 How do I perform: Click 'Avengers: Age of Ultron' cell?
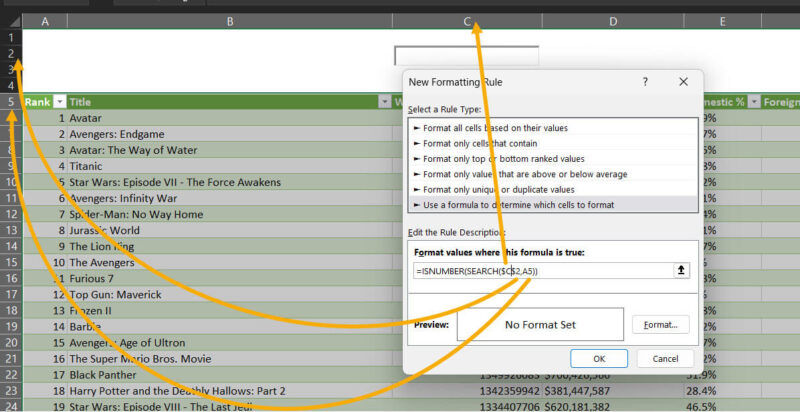230,343
